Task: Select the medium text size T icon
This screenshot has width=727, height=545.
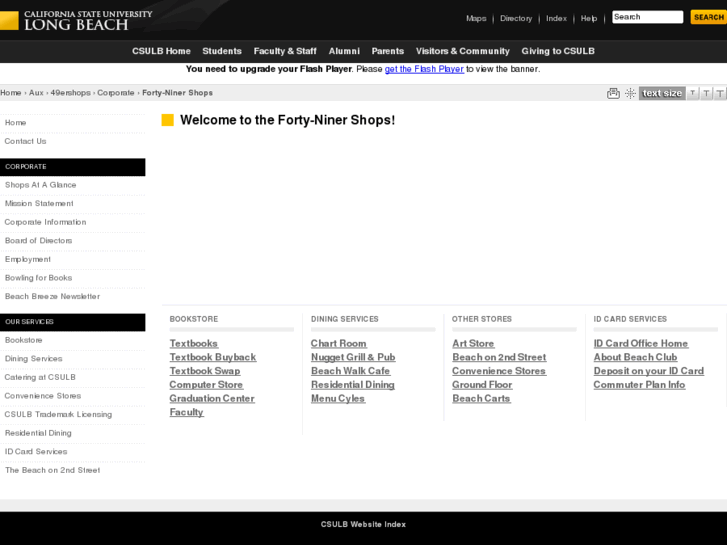Action: point(706,93)
